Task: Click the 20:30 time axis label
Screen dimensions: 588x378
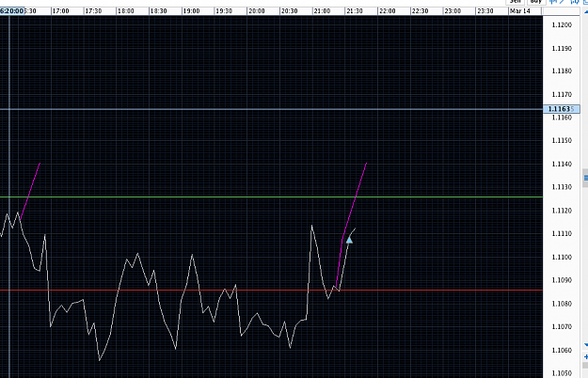Action: pyautogui.click(x=289, y=11)
